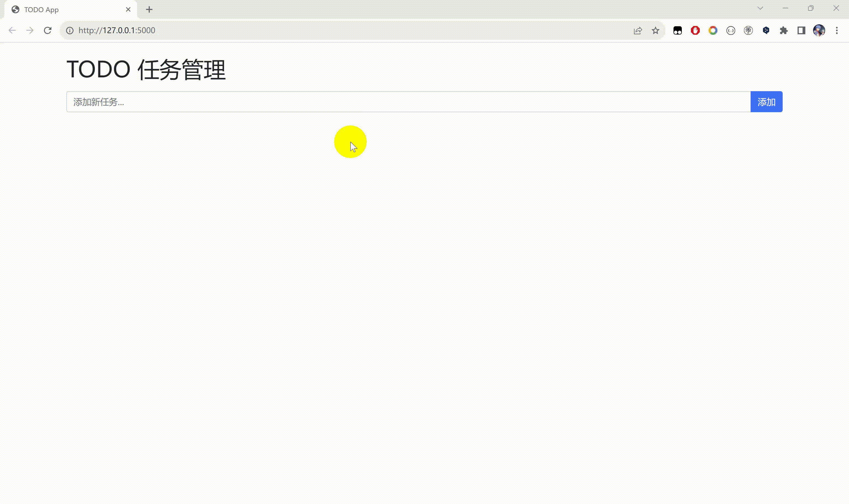
Task: Click the browser extensions icon
Action: [784, 30]
